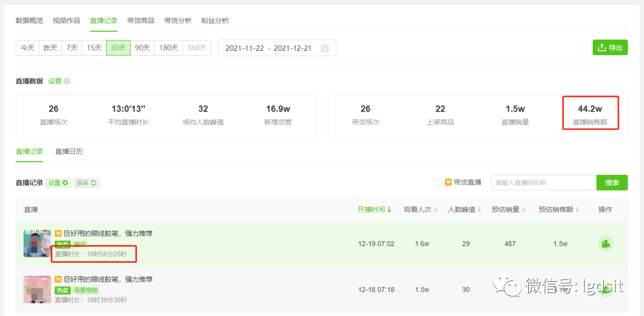The image size is (644, 316).
Task: Click the calendar icon in date range
Action: (x=325, y=48)
